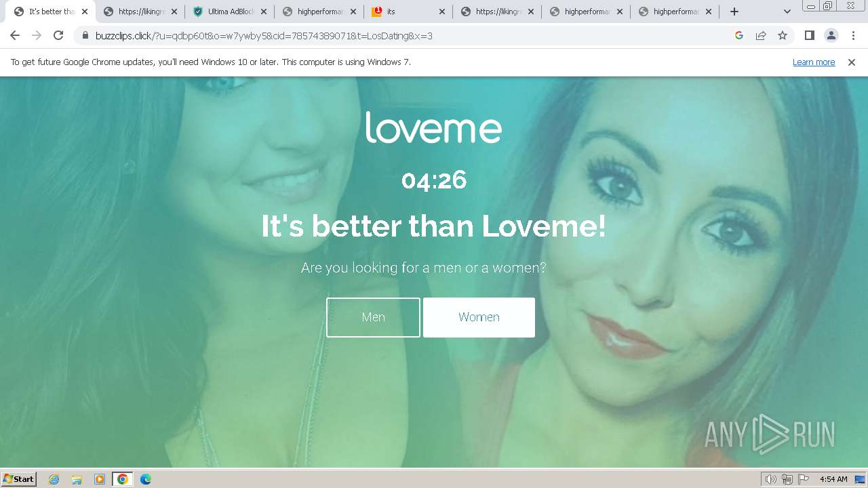Close the first https://likingr tab
The width and height of the screenshot is (868, 488).
(174, 12)
